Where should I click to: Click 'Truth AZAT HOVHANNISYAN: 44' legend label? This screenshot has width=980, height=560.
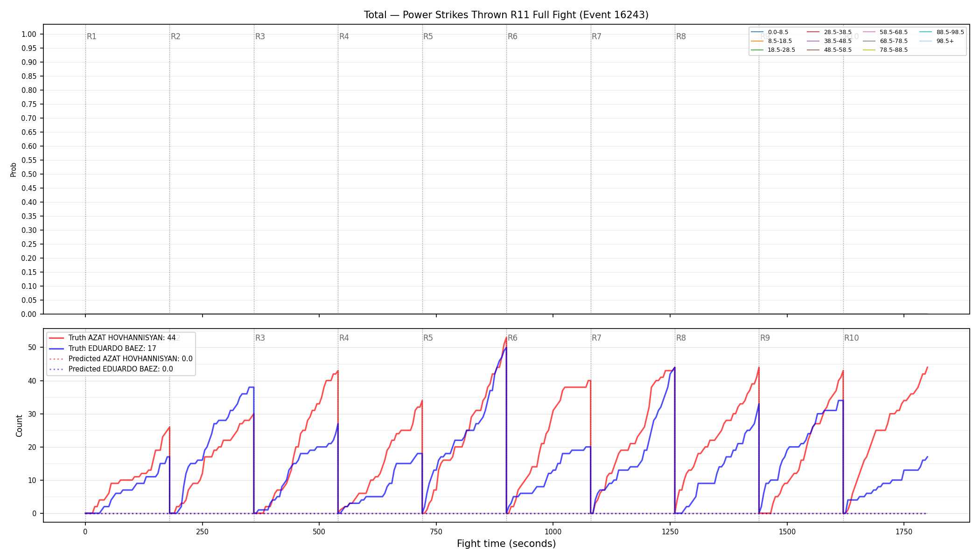(122, 338)
